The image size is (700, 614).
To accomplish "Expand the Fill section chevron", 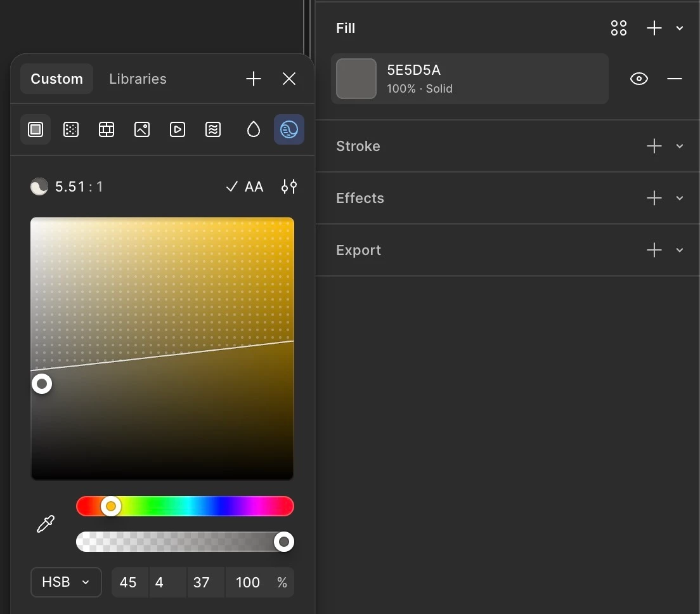I will [680, 28].
